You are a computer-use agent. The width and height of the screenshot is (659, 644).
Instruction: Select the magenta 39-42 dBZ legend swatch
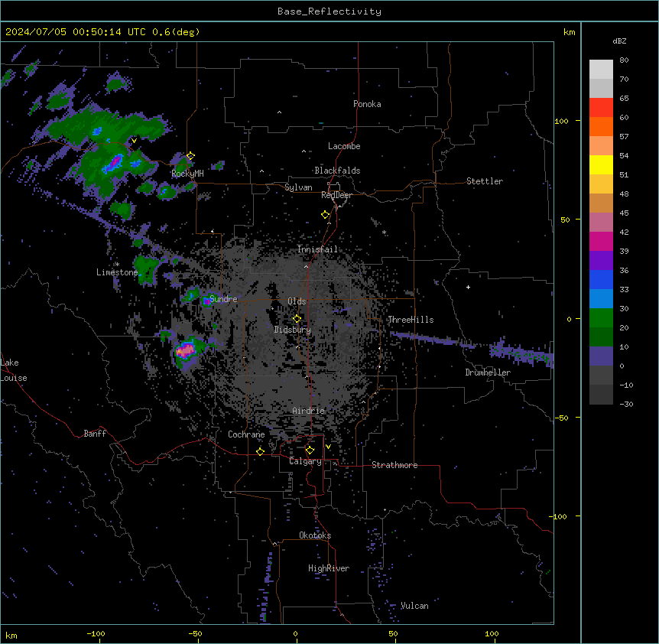(x=601, y=242)
